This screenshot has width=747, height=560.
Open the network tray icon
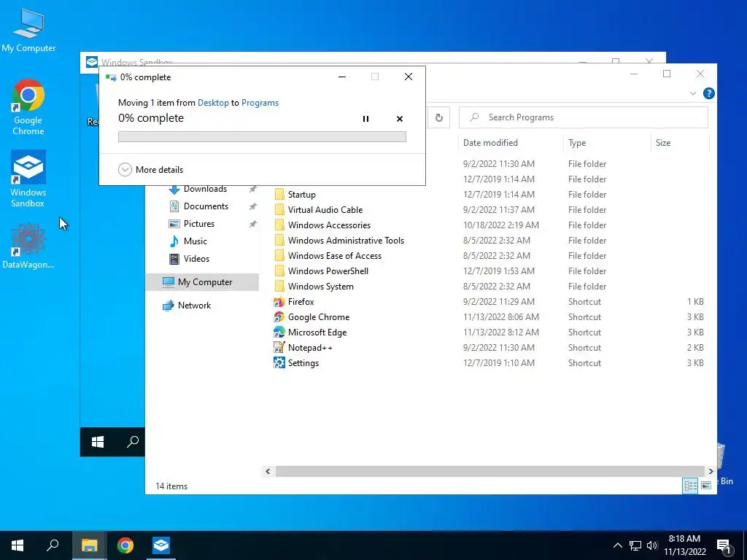tap(635, 545)
